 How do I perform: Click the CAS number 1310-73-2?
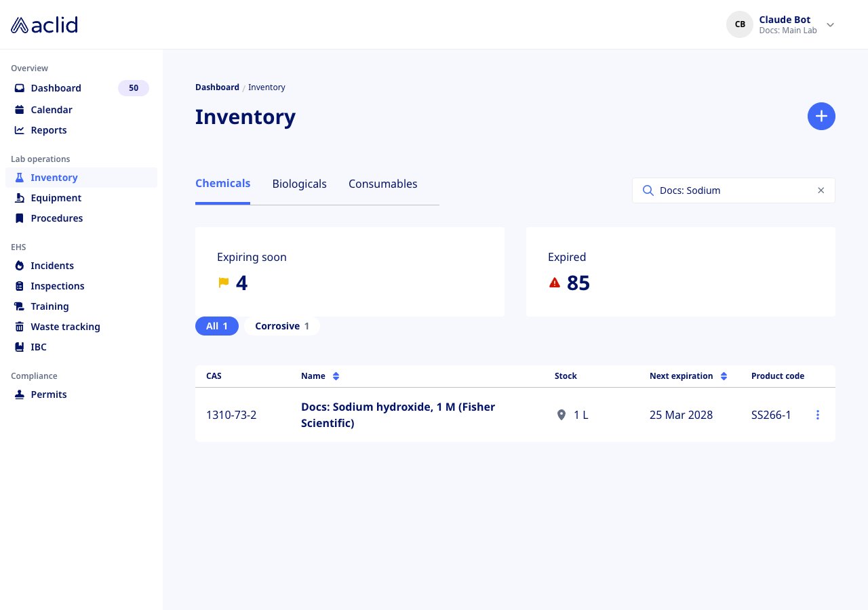click(x=231, y=415)
